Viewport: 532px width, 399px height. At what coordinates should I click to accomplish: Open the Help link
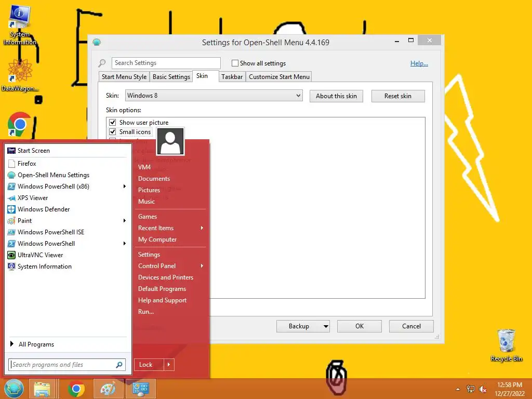point(419,63)
